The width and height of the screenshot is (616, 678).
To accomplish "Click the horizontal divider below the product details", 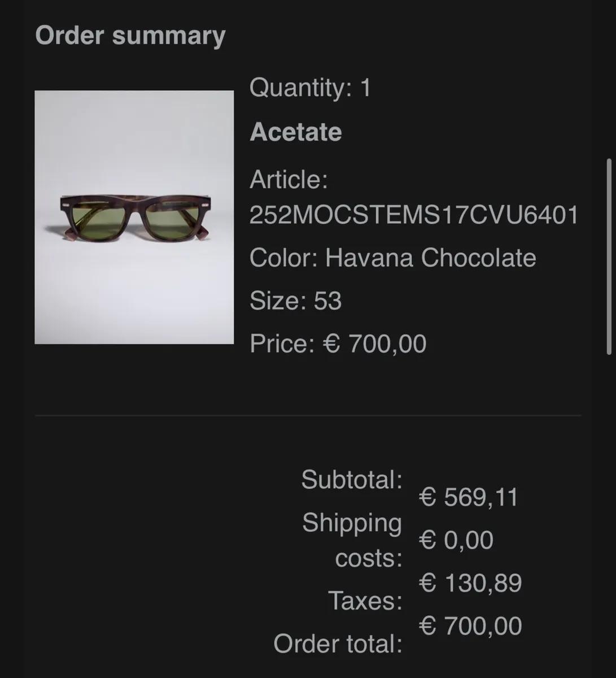I will tap(308, 415).
